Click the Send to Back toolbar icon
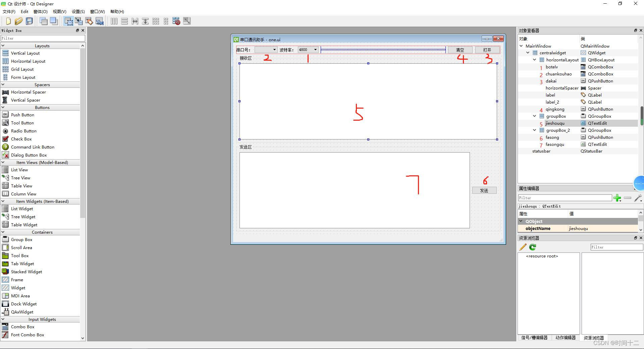 point(43,21)
